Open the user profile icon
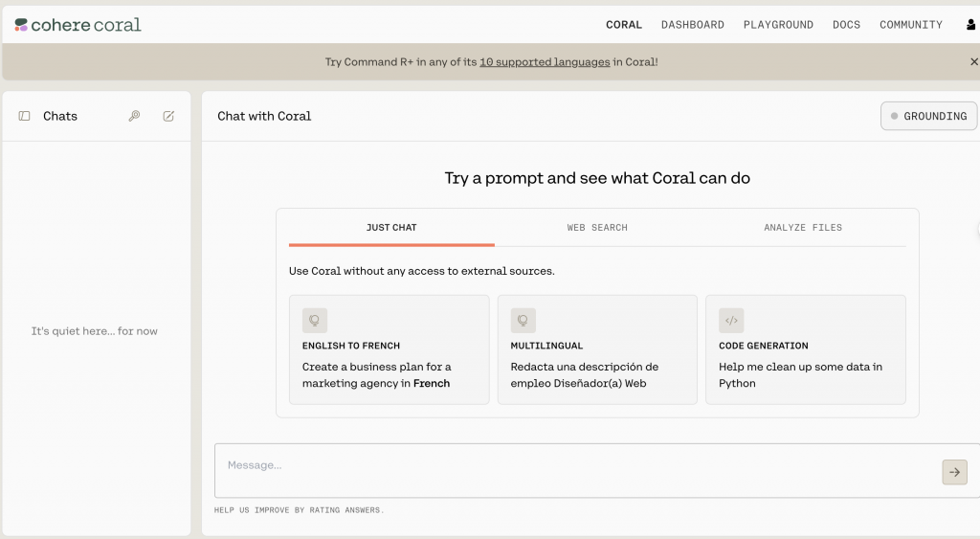This screenshot has height=539, width=980. pos(971,25)
